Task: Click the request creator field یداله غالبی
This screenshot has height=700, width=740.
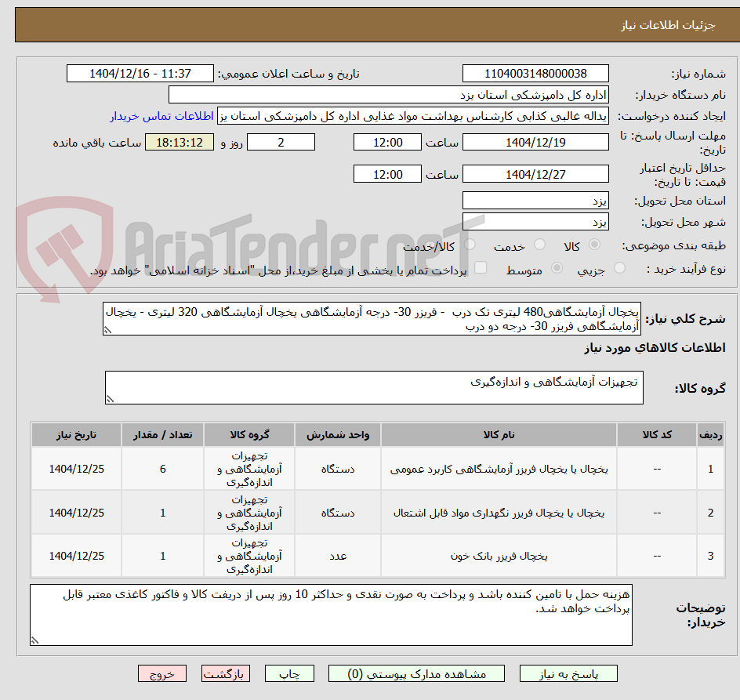Action: pos(413,116)
